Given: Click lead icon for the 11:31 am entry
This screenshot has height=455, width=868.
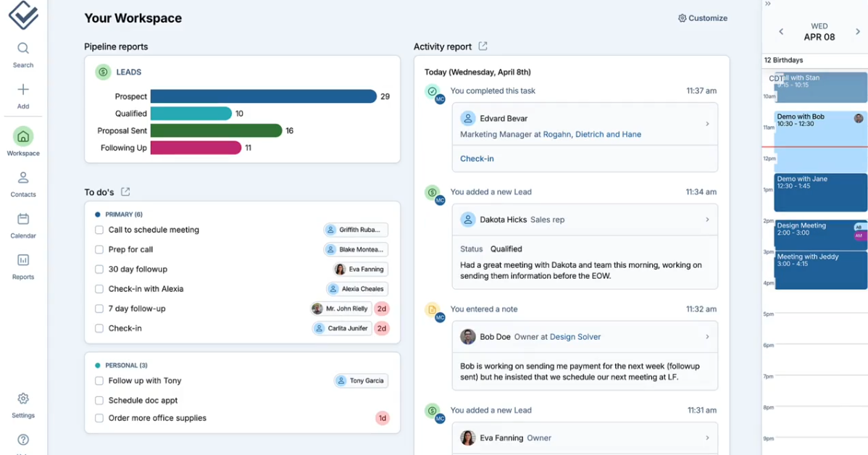Looking at the screenshot, I should pyautogui.click(x=432, y=410).
